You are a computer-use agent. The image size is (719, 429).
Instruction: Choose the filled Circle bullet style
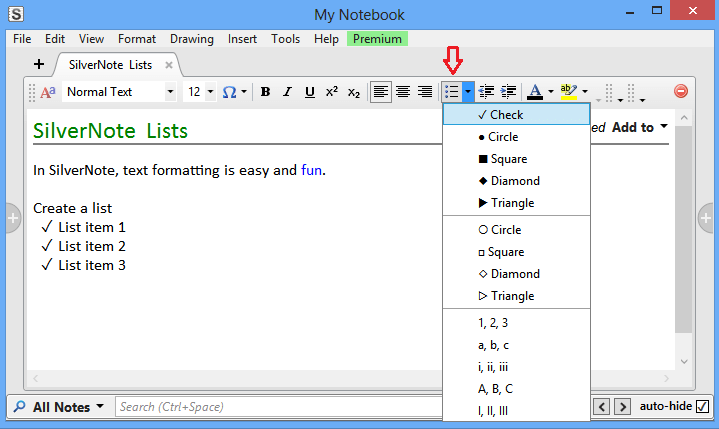(x=516, y=137)
